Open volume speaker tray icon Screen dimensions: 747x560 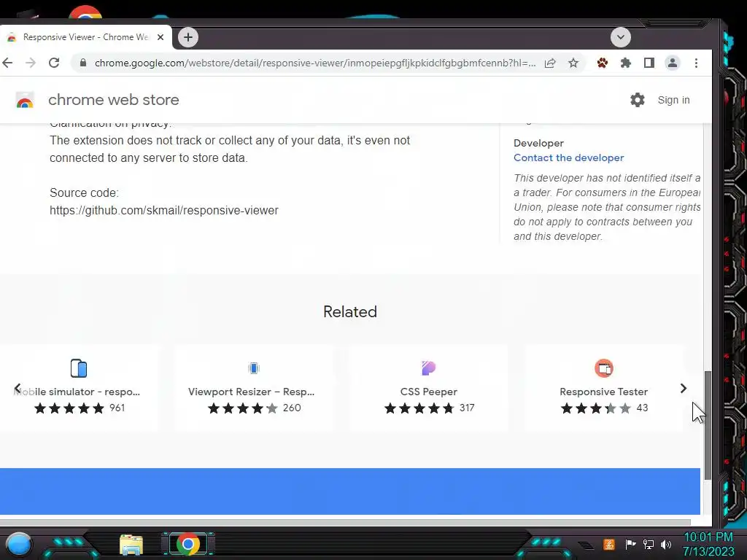pyautogui.click(x=665, y=544)
